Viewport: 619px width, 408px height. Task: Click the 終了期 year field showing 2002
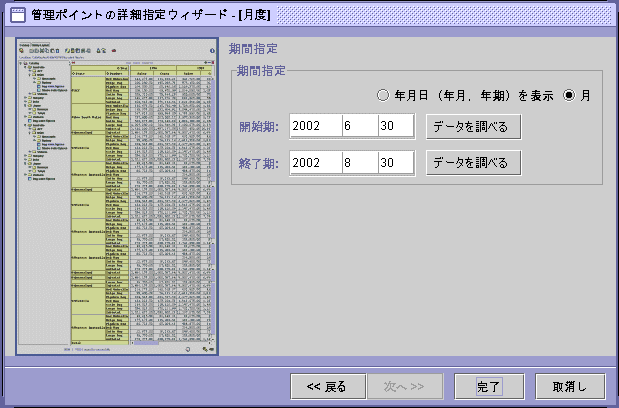click(x=312, y=162)
